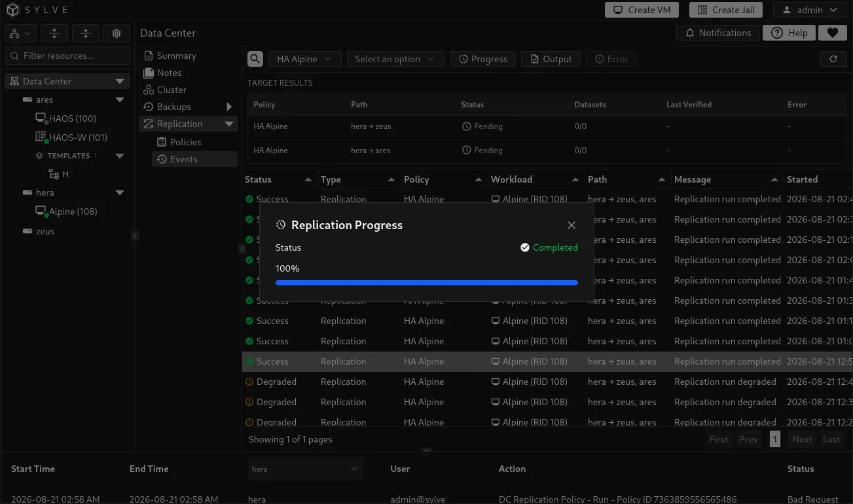The width and height of the screenshot is (853, 504).
Task: Collapse the Data Center tree node
Action: click(x=120, y=81)
